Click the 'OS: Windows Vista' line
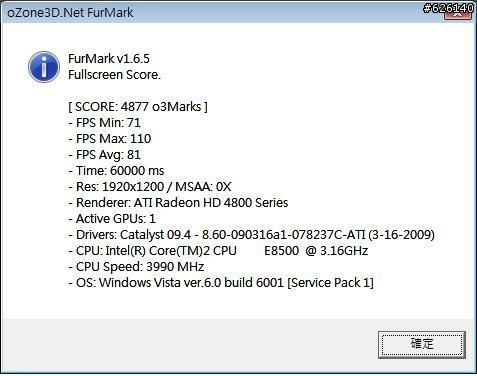Image resolution: width=477 pixels, height=376 pixels. click(x=221, y=283)
